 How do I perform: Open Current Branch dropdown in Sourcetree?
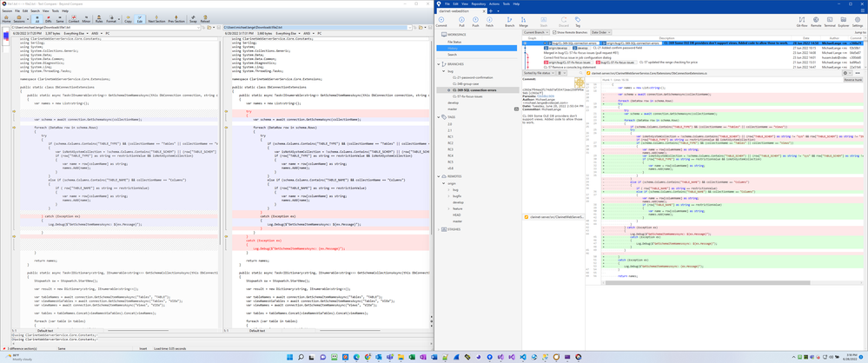tap(536, 33)
